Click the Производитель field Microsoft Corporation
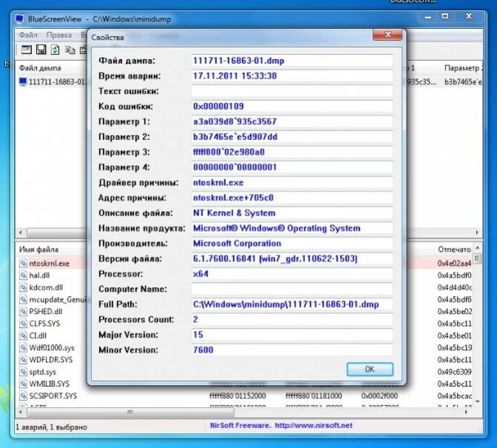Viewport: 497px width, 448px height. point(293,244)
